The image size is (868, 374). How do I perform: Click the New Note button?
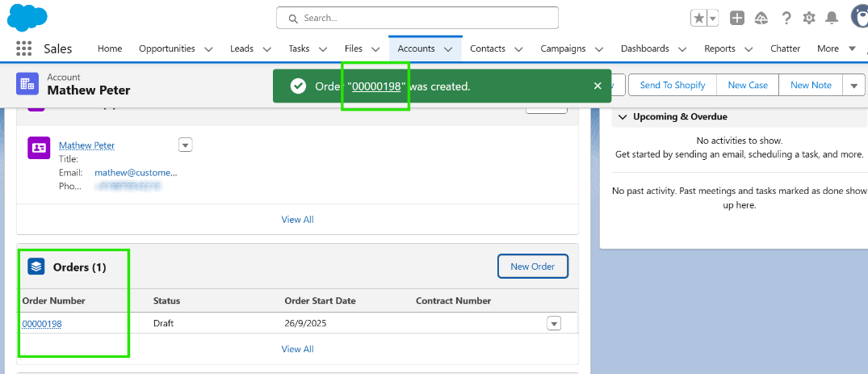[x=811, y=85]
